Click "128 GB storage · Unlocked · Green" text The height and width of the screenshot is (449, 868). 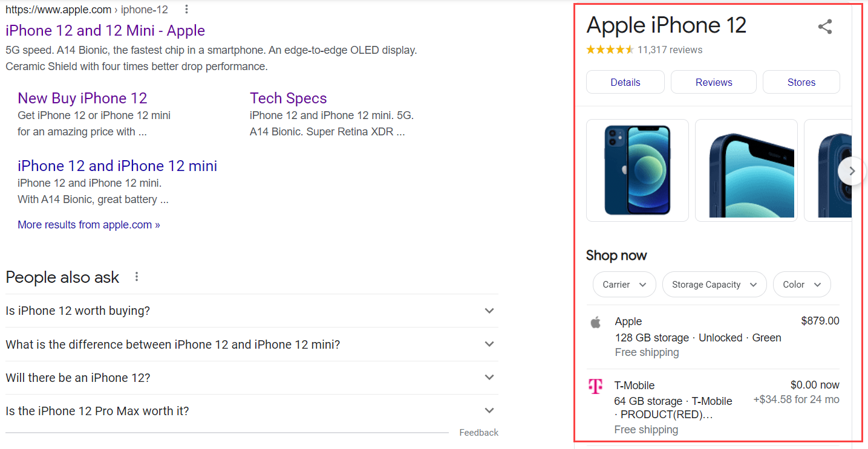[698, 338]
